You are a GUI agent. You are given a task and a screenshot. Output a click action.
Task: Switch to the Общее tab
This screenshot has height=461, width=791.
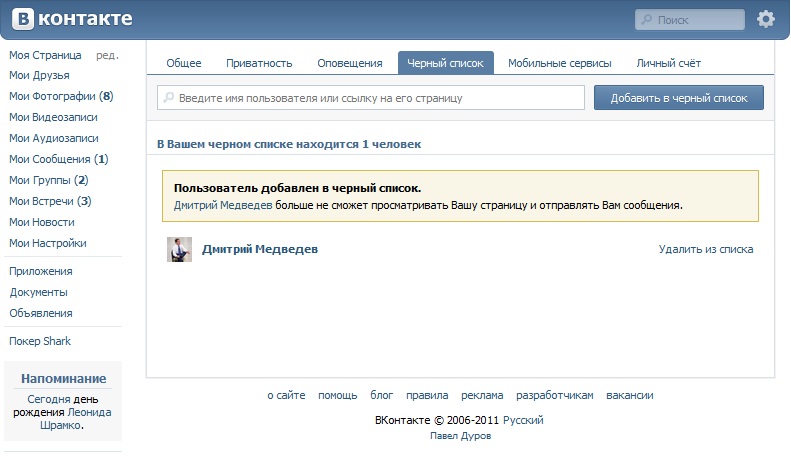tap(184, 63)
